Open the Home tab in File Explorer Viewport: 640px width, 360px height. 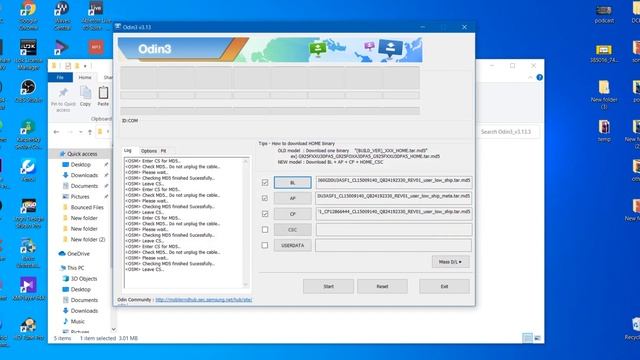[x=85, y=77]
